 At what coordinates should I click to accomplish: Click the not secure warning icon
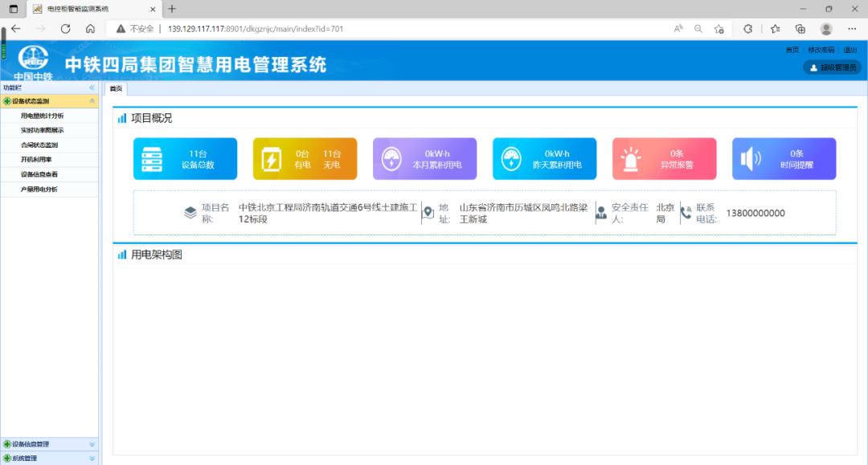tap(121, 29)
